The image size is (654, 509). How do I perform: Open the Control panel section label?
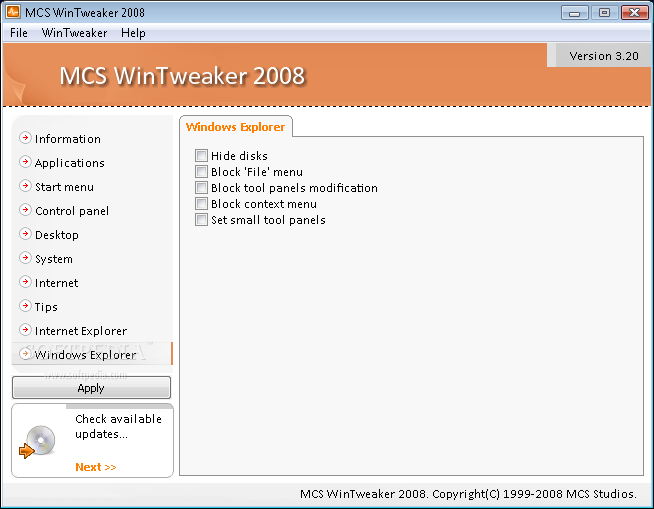(72, 211)
